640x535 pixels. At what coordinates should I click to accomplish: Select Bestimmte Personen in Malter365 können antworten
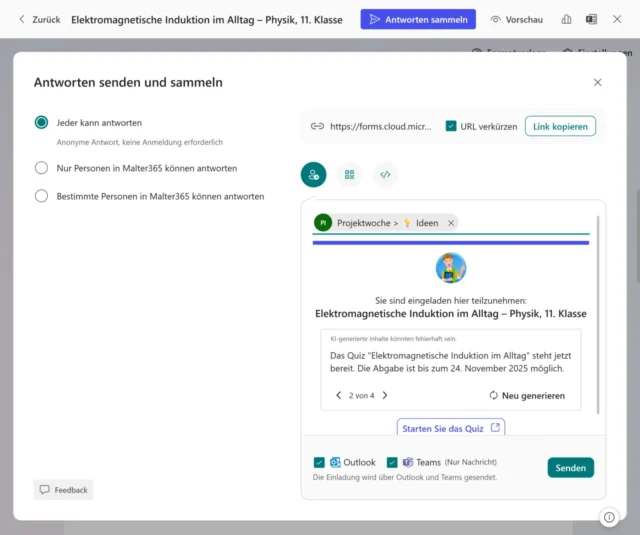point(41,196)
